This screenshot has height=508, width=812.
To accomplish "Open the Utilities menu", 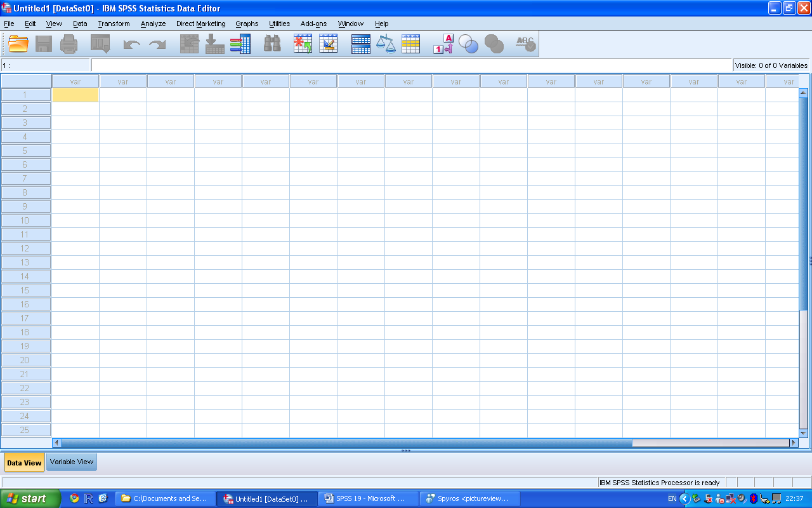I will click(279, 23).
